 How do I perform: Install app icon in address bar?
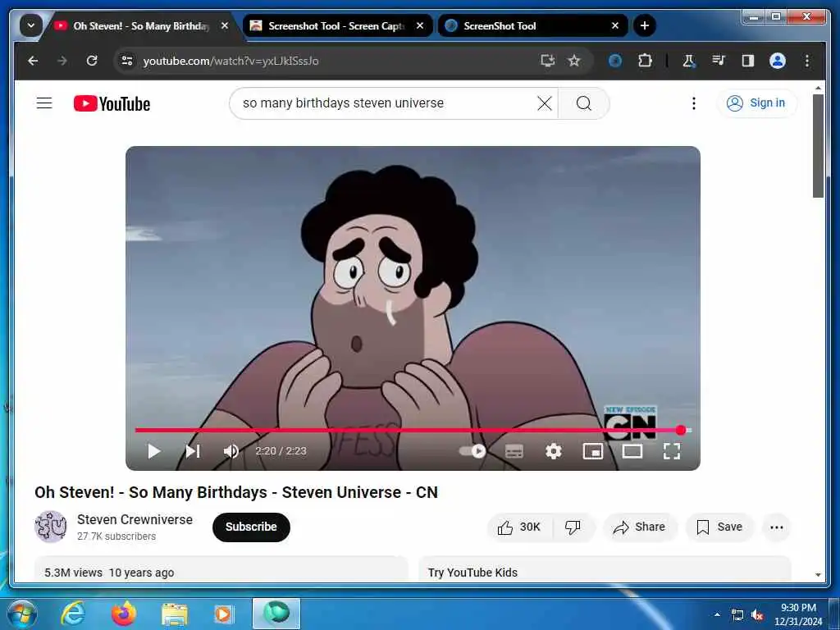coord(547,61)
